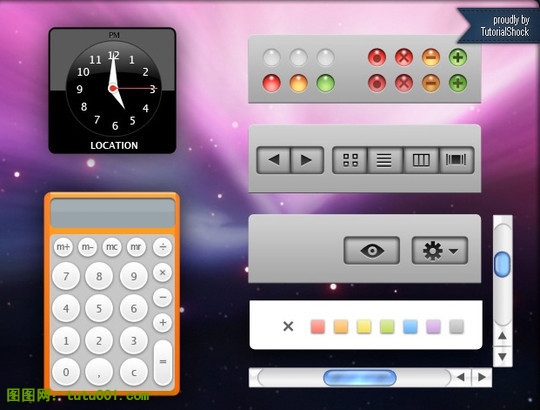This screenshot has height=410, width=540.
Task: Click the red glossy traffic light button
Action: point(271,83)
